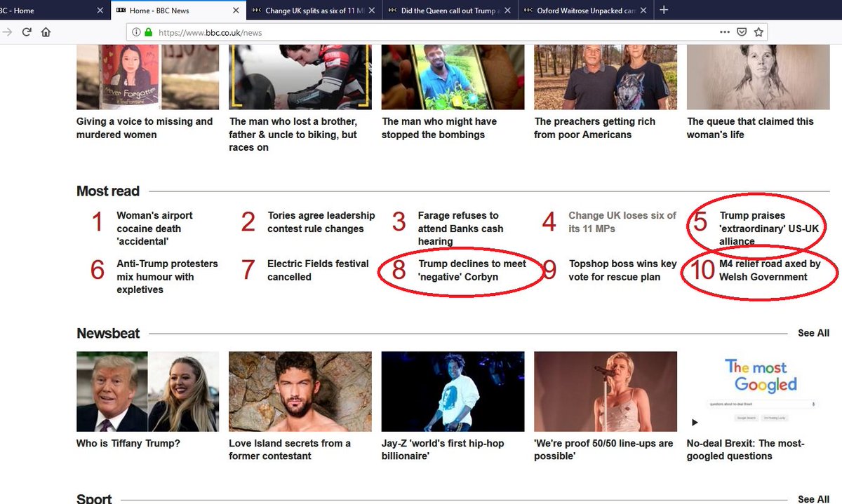Open 'Love Island secrets from a former contestant'
The image size is (842, 504).
coord(290,449)
